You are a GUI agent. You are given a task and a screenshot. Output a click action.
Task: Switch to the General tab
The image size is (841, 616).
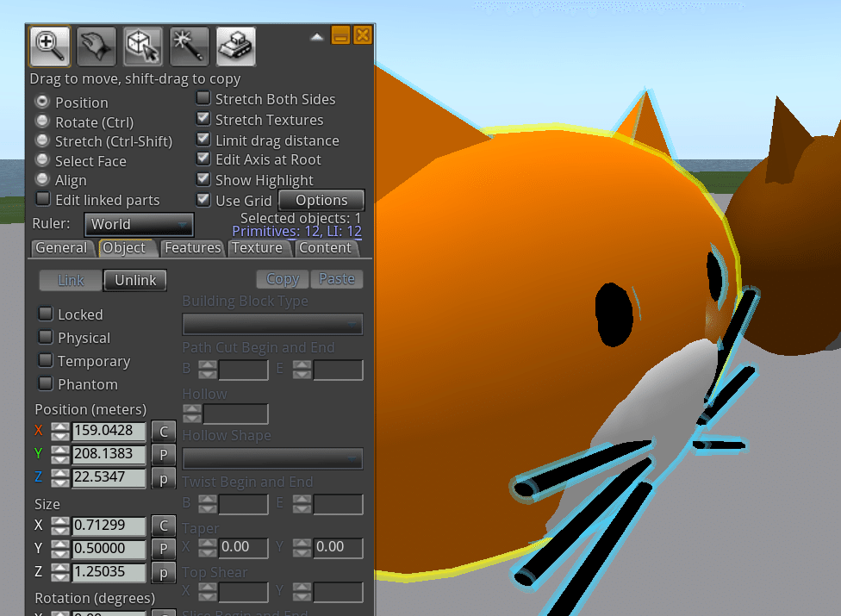pos(62,248)
